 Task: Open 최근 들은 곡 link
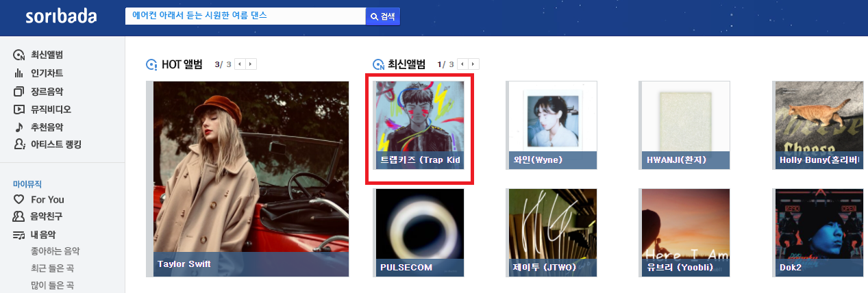click(52, 268)
